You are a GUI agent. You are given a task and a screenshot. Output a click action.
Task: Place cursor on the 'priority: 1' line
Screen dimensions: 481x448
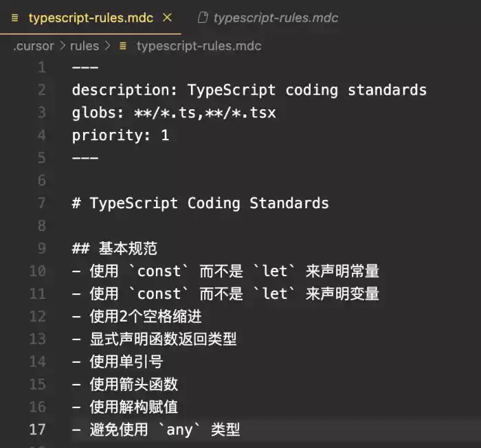click(120, 135)
